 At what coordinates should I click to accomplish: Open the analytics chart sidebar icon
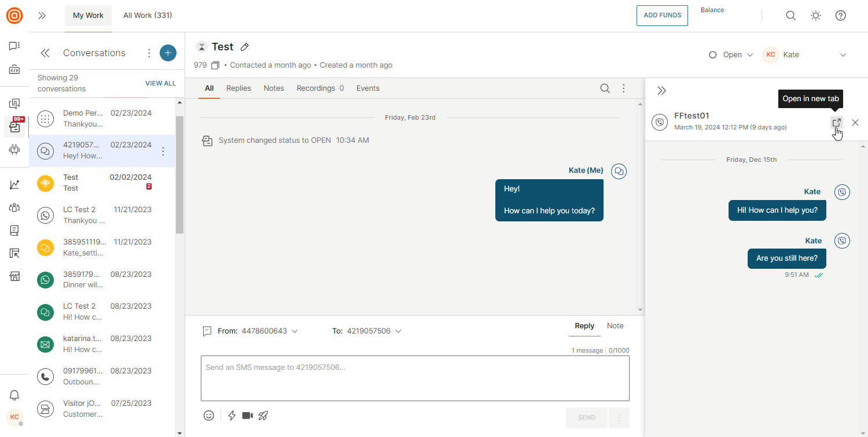14,185
